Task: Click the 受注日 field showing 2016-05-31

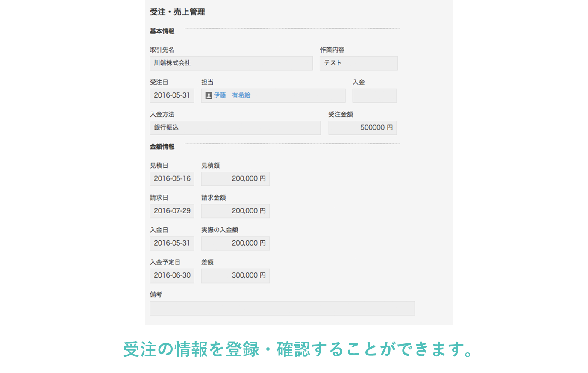Action: [172, 95]
